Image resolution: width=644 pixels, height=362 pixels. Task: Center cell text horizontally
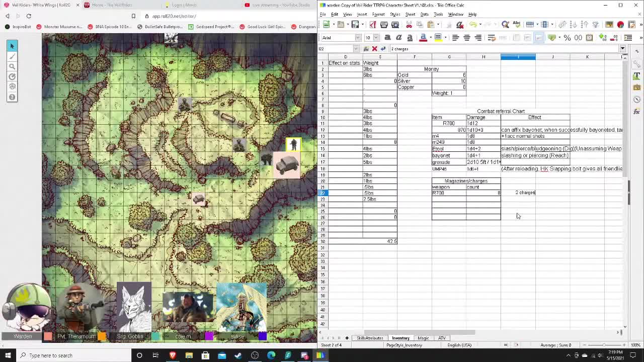pyautogui.click(x=467, y=37)
